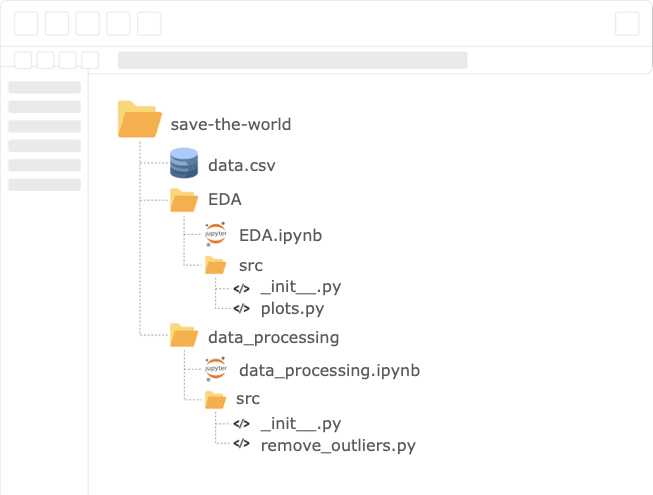The width and height of the screenshot is (653, 495).
Task: Click the data.csv database icon
Action: point(184,163)
